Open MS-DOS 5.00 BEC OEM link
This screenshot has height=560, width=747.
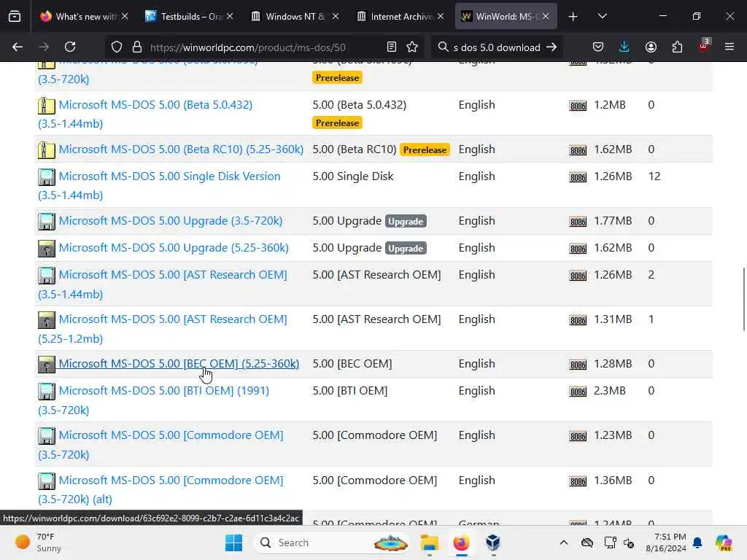pyautogui.click(x=179, y=364)
